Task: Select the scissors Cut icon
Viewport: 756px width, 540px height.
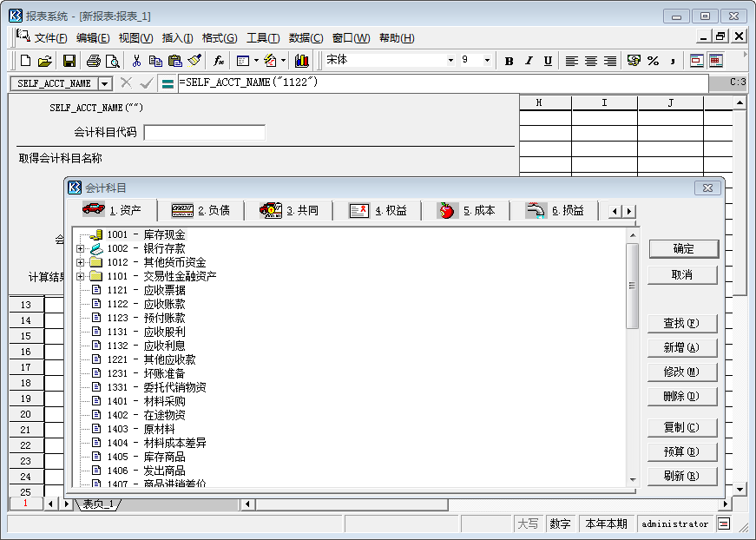Action: 136,59
